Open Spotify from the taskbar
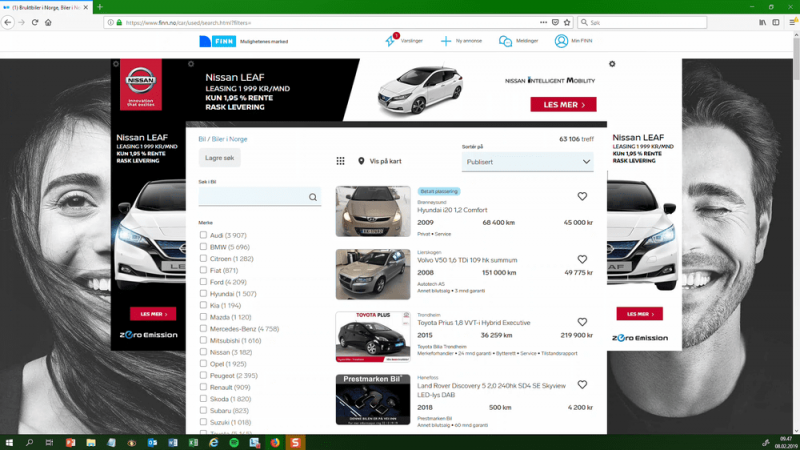 (x=234, y=442)
